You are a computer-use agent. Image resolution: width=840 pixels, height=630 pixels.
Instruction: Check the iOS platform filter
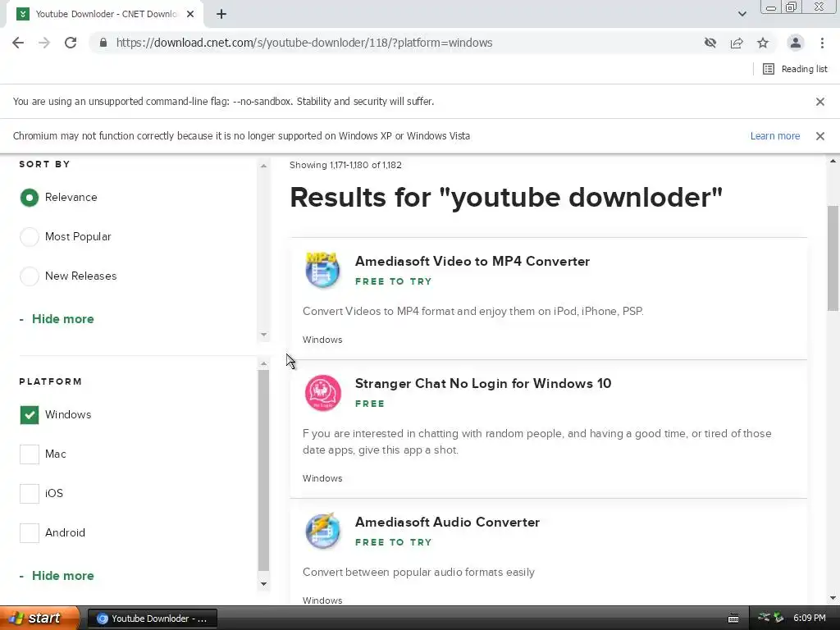pyautogui.click(x=30, y=493)
